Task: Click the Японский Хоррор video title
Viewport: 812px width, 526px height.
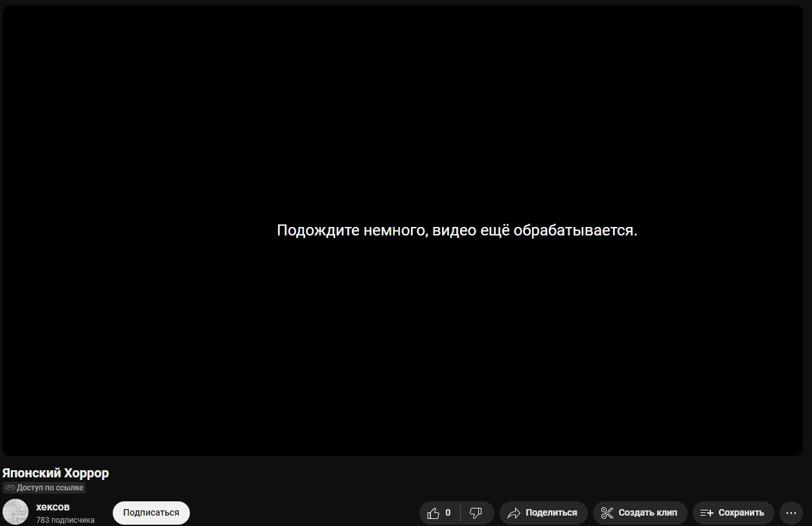Action: (56, 473)
